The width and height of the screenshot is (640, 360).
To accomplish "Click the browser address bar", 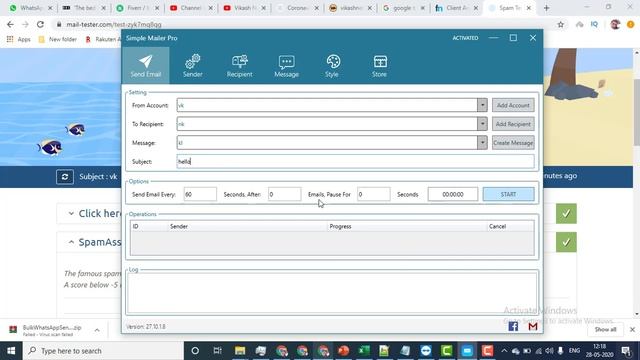I will point(302,24).
